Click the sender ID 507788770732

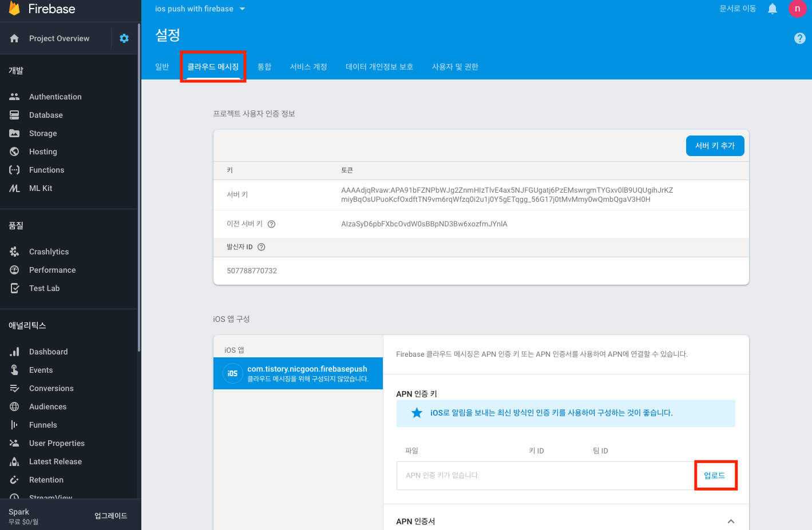coord(252,271)
